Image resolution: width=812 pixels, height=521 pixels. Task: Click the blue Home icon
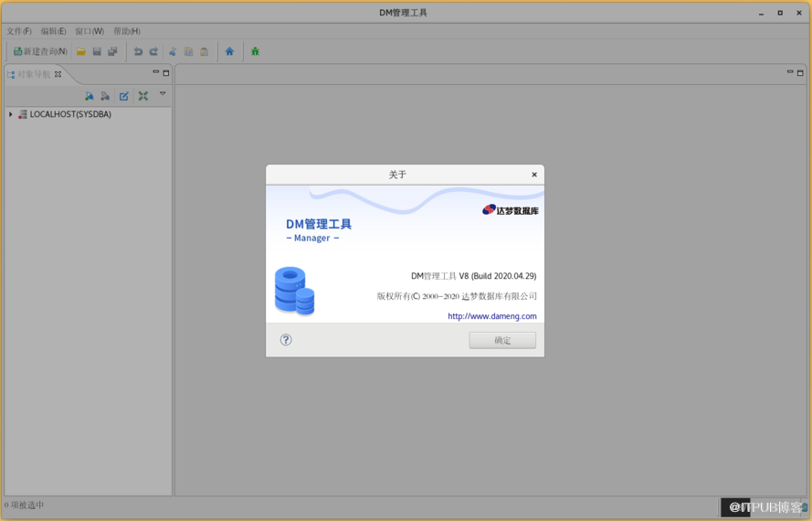coord(229,52)
